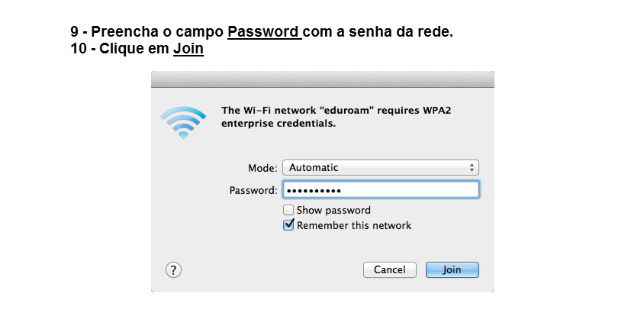Click the Password: field label
Viewport: 644px width, 319px height.
pos(253,191)
